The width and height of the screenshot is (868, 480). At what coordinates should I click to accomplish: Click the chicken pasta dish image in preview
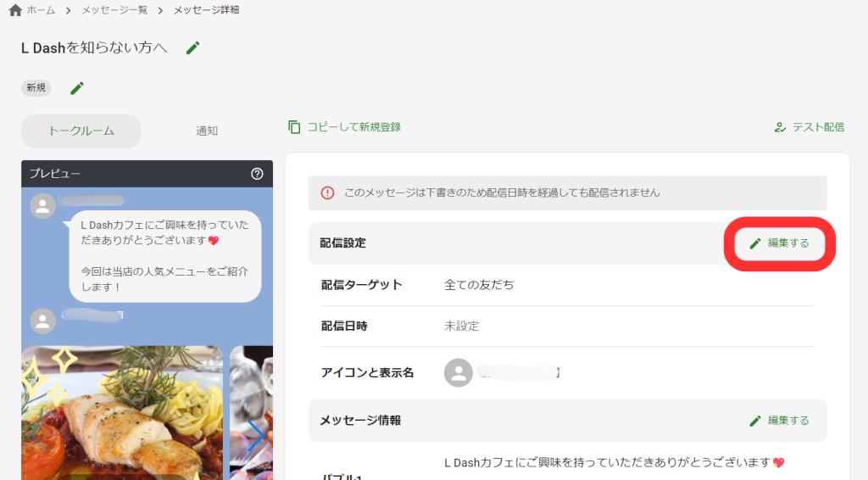[122, 412]
